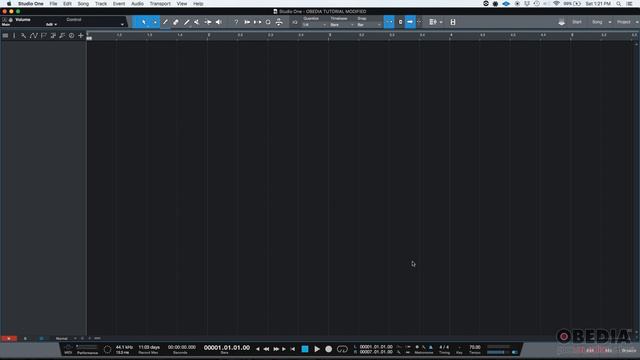
Task: Open the Edit menu
Action: [67, 4]
